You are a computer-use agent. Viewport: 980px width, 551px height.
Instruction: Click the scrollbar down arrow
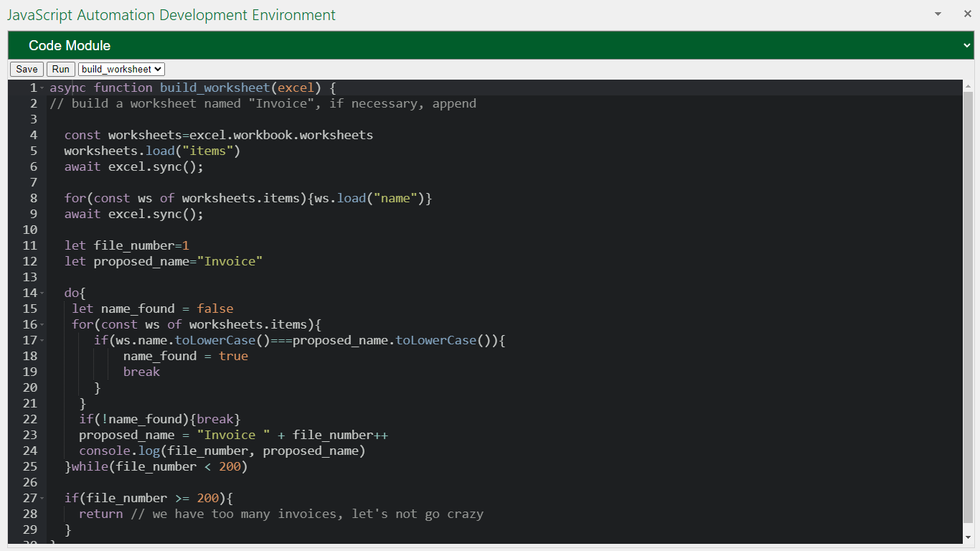pyautogui.click(x=969, y=537)
